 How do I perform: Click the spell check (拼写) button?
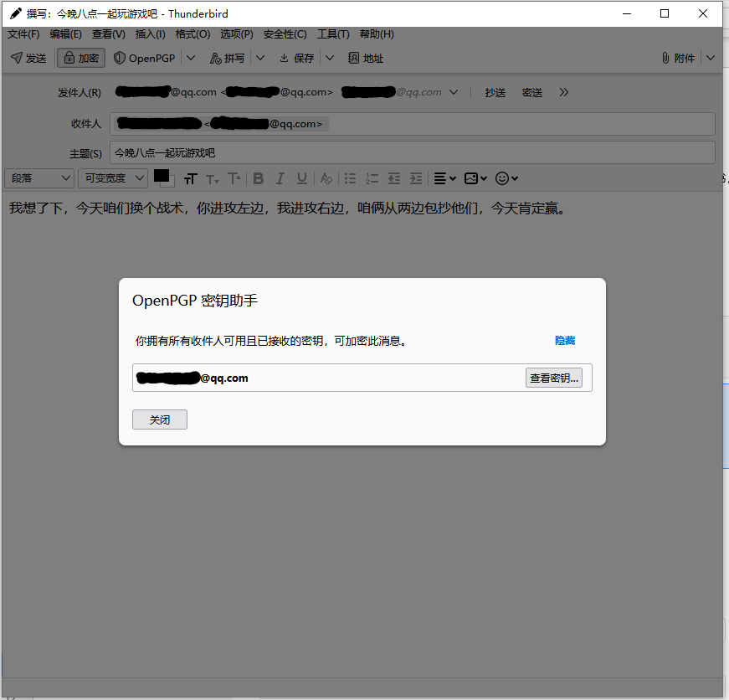227,58
